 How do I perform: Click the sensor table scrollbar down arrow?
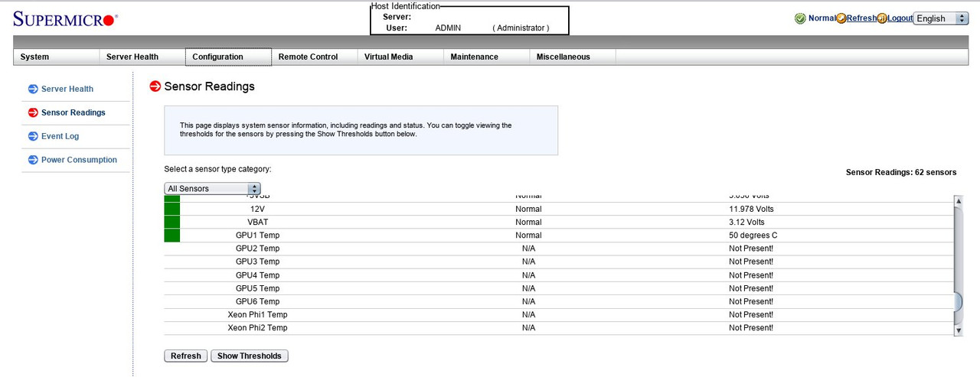(x=958, y=330)
